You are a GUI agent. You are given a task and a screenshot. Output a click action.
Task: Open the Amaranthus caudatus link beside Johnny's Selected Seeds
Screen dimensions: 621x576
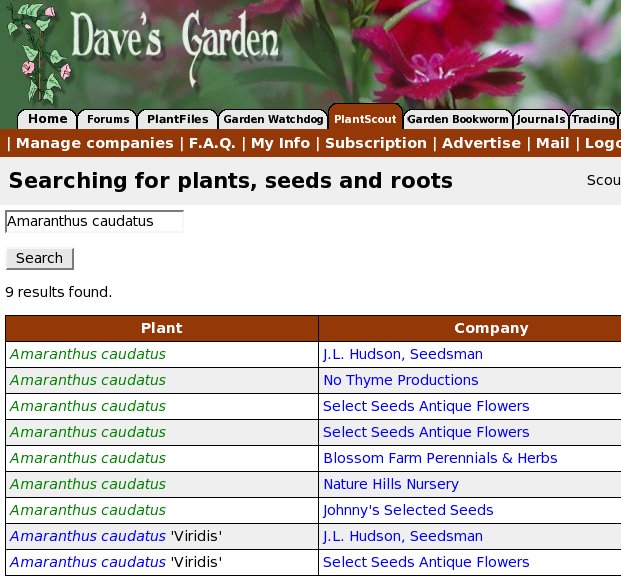point(88,510)
